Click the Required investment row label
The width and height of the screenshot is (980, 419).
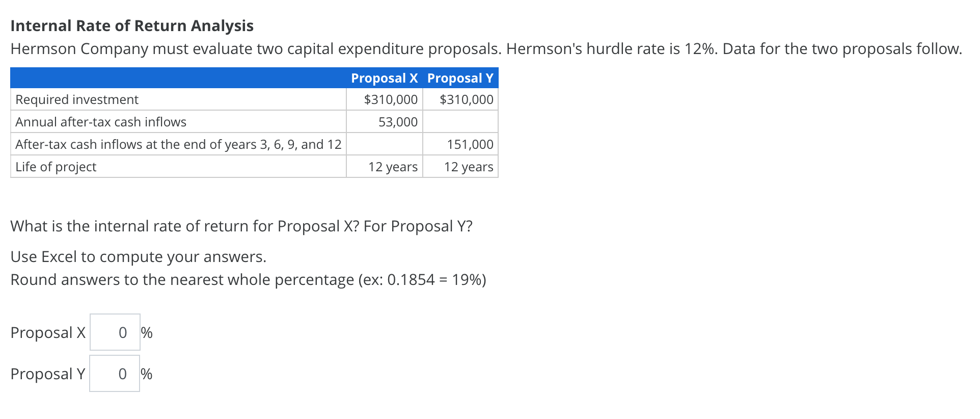click(x=76, y=99)
